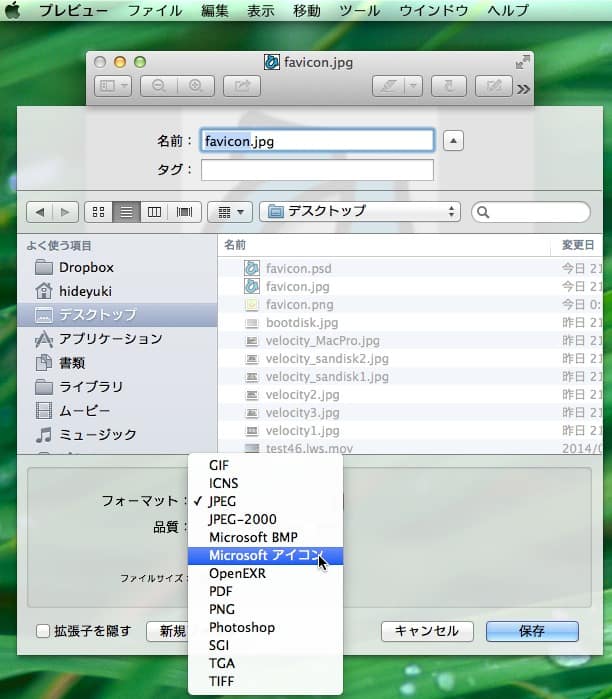Choose PNG in the format menu
Viewport: 612px width, 699px height.
click(x=222, y=609)
